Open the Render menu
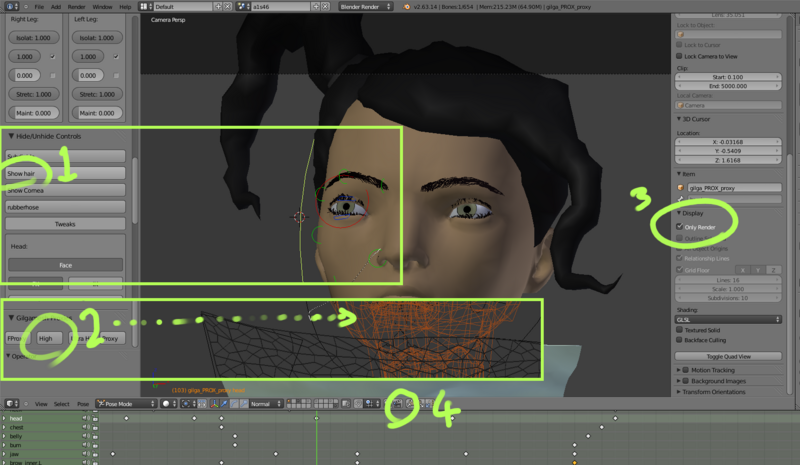The height and width of the screenshot is (465, 800). tap(76, 6)
